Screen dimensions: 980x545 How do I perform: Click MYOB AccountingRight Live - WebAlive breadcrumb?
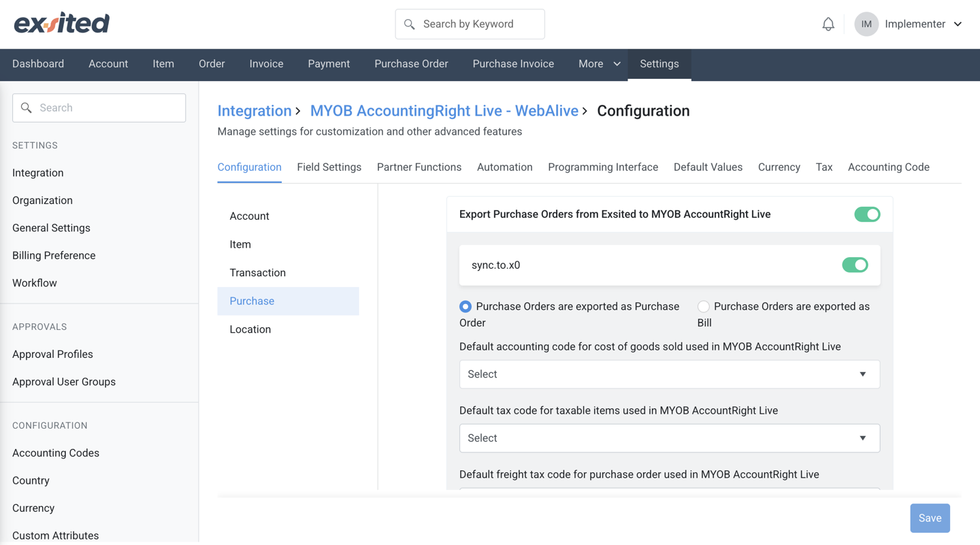coord(444,111)
